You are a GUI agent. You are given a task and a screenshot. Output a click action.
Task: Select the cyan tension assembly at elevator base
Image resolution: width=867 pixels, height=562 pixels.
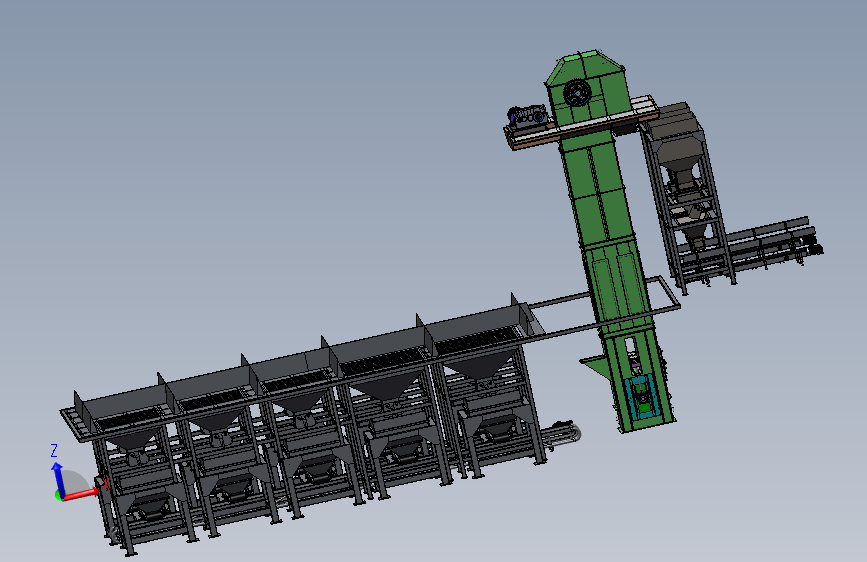tap(642, 397)
